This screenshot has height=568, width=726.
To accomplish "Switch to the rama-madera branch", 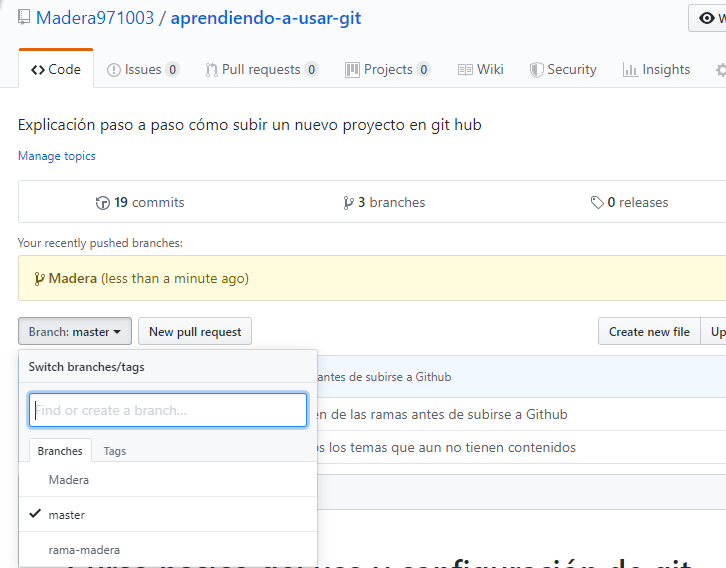I will pos(168,549).
